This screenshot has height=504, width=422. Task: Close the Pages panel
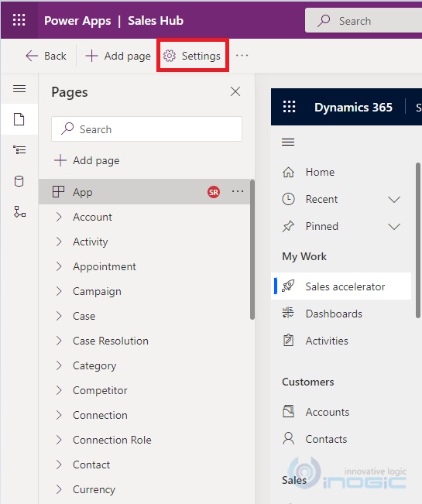point(235,91)
